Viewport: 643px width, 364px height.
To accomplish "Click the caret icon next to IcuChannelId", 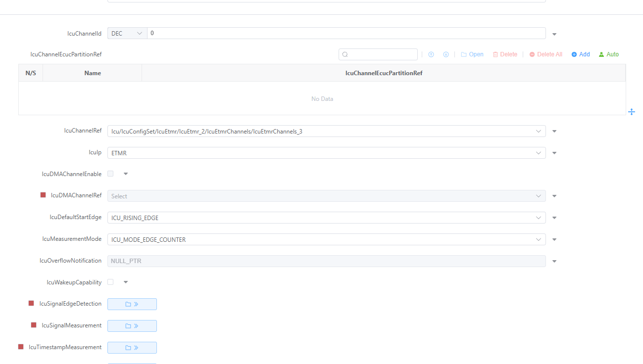I will click(554, 34).
